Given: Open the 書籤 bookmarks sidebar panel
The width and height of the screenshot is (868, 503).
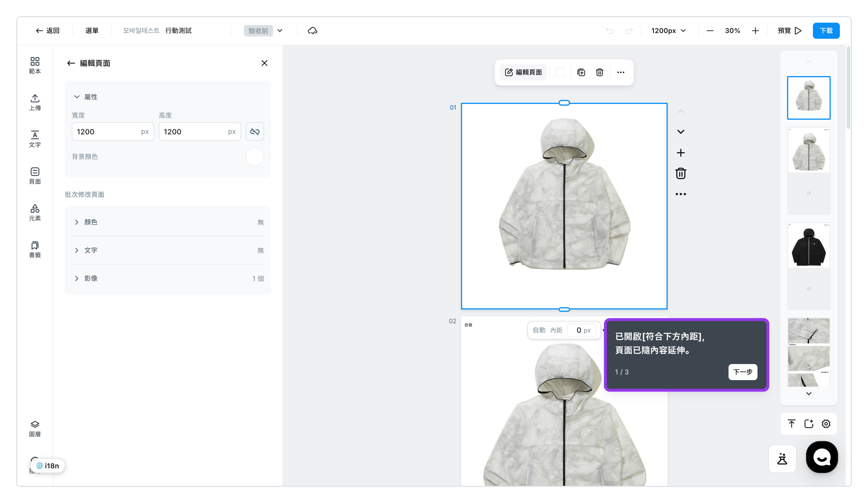Looking at the screenshot, I should [35, 249].
